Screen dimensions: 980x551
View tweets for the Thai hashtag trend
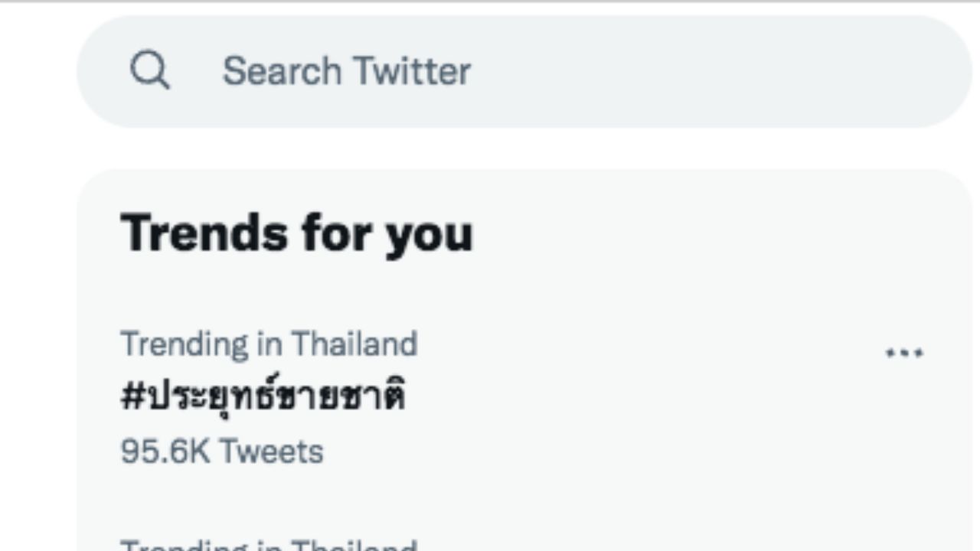tap(263, 397)
